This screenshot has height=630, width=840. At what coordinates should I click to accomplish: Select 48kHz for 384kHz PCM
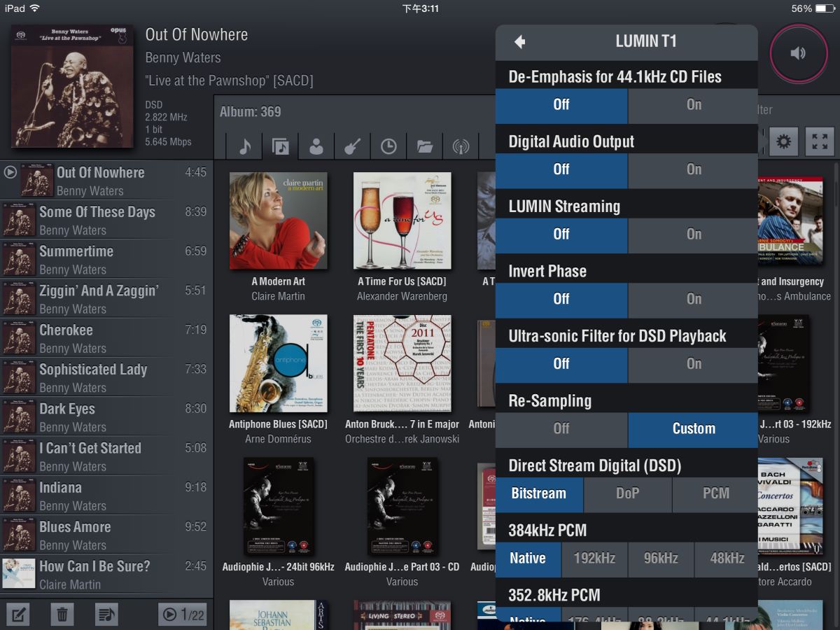coord(727,559)
